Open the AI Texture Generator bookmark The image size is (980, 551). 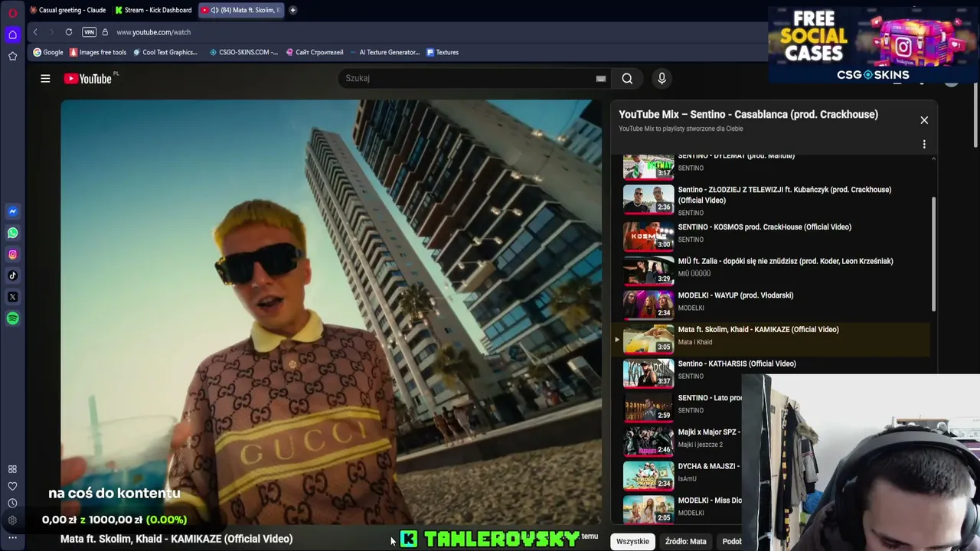384,52
